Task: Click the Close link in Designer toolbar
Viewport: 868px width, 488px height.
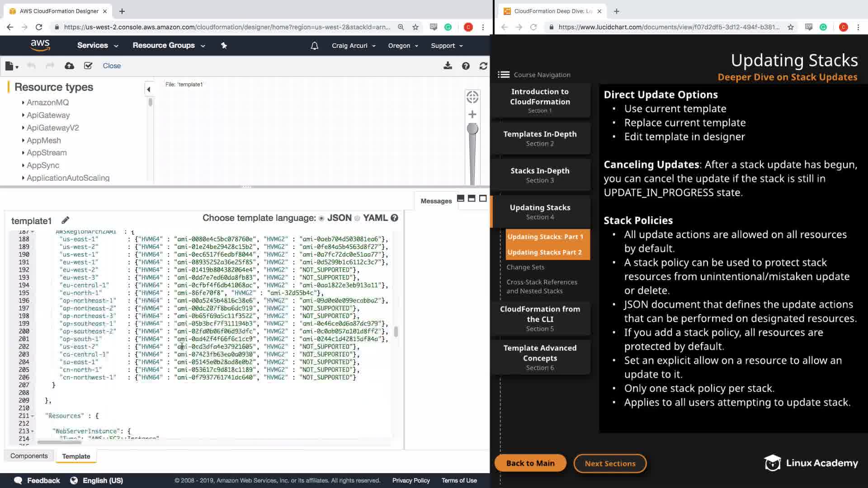Action: pyautogui.click(x=112, y=66)
